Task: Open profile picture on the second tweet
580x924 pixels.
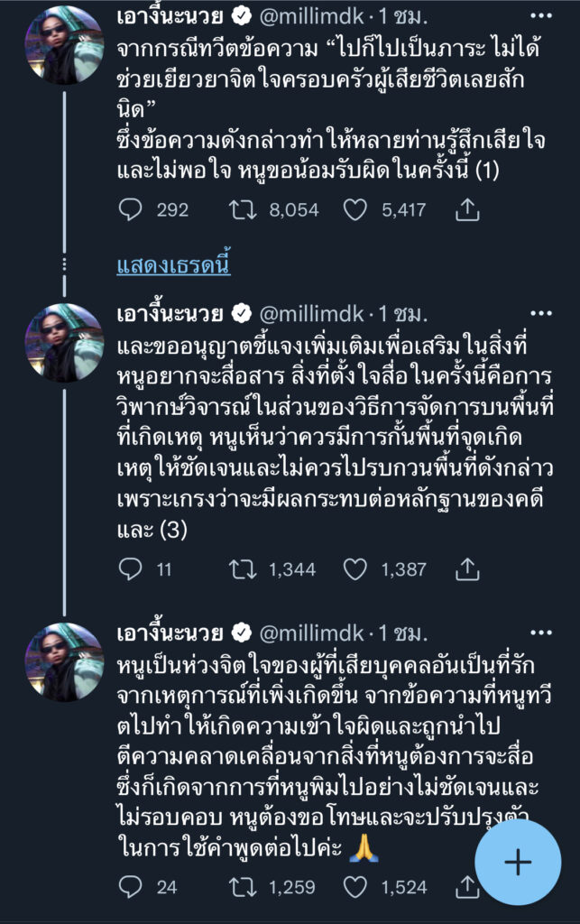Action: coord(63,343)
